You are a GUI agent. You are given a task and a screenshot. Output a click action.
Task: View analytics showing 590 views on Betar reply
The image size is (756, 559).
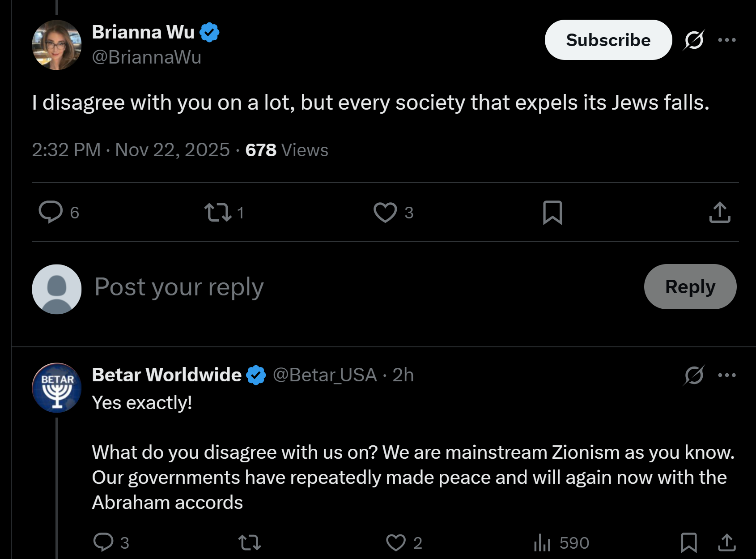click(561, 542)
